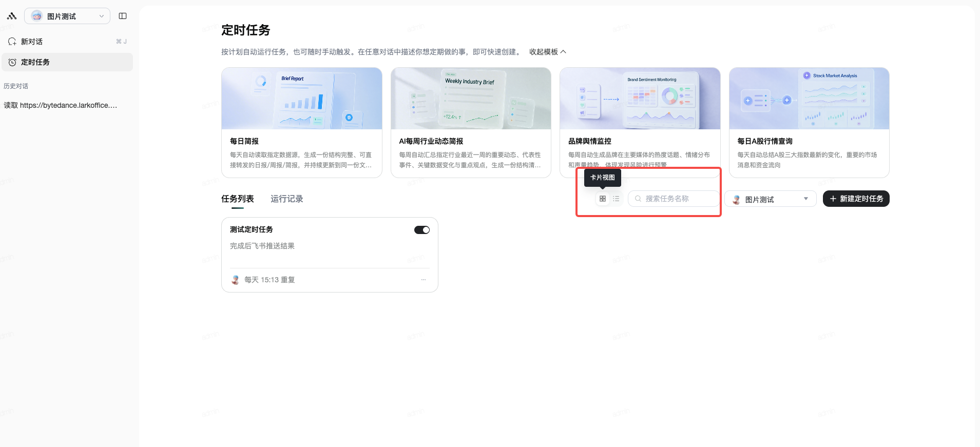980x447 pixels.
Task: Switch to the 运行记录 tab
Action: point(287,199)
